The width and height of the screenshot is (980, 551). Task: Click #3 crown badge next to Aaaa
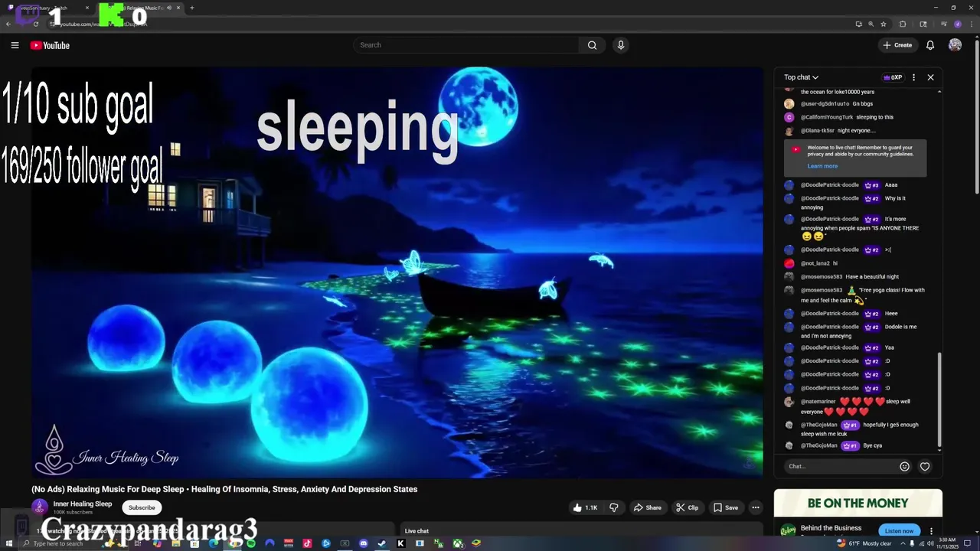pos(871,185)
